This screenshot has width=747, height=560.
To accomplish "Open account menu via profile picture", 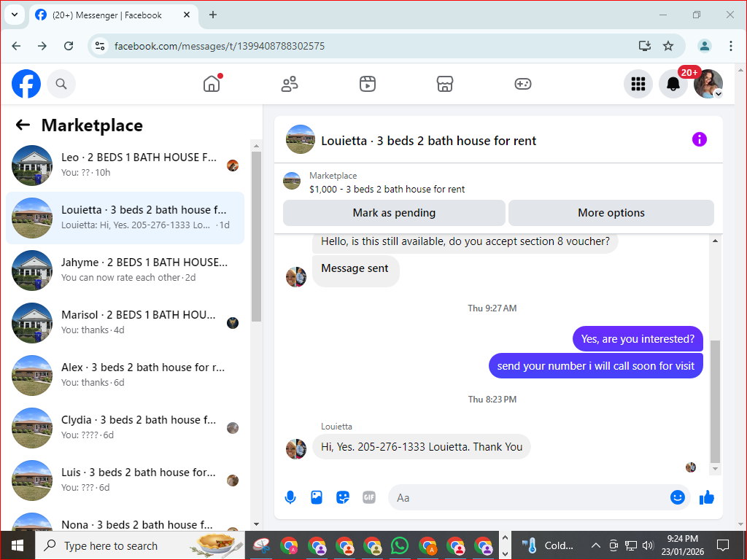I will pyautogui.click(x=708, y=84).
